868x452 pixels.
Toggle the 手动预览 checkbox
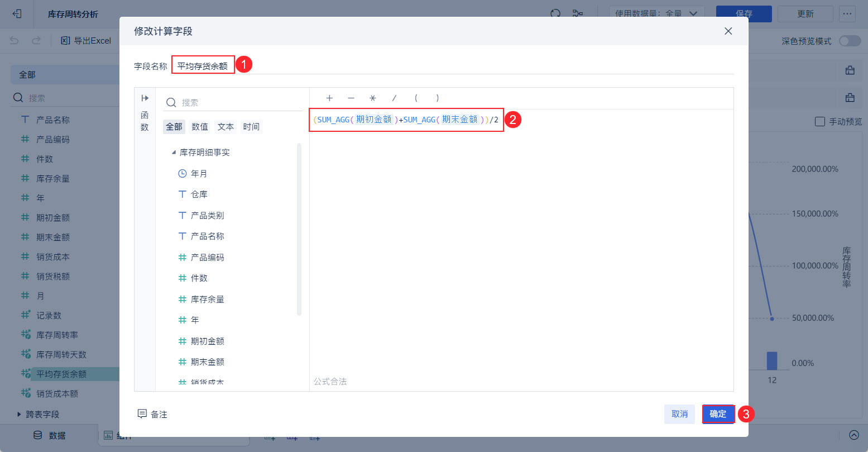pos(820,121)
